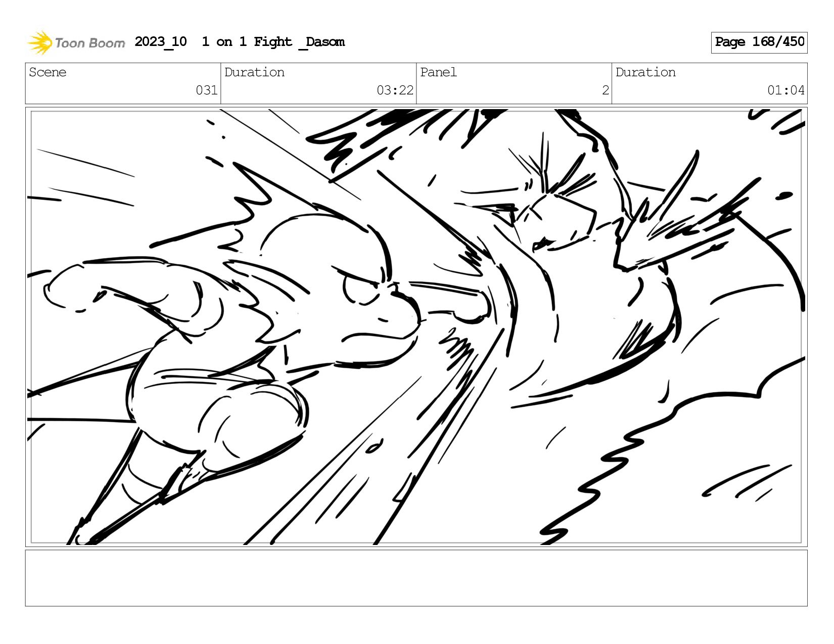Click the storyboard panel fight drawing
The image size is (834, 644).
416,327
